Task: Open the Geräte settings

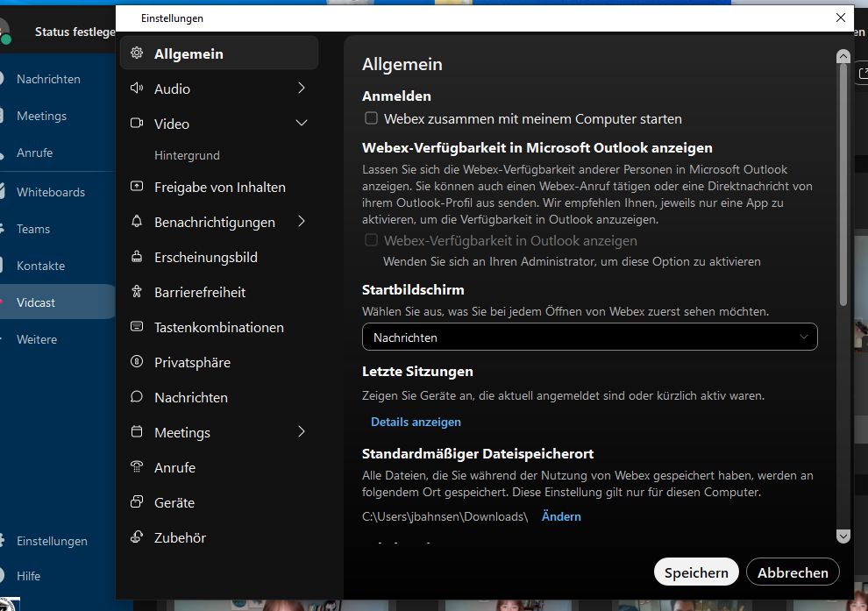Action: (174, 502)
